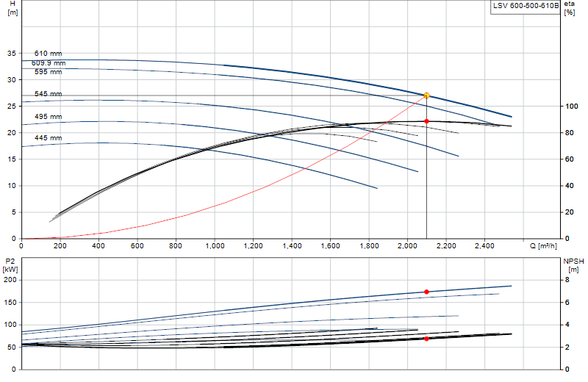Screen dimensions: 588x382
Task: Click the Q [m³/h] axis label
Action: [x=543, y=246]
